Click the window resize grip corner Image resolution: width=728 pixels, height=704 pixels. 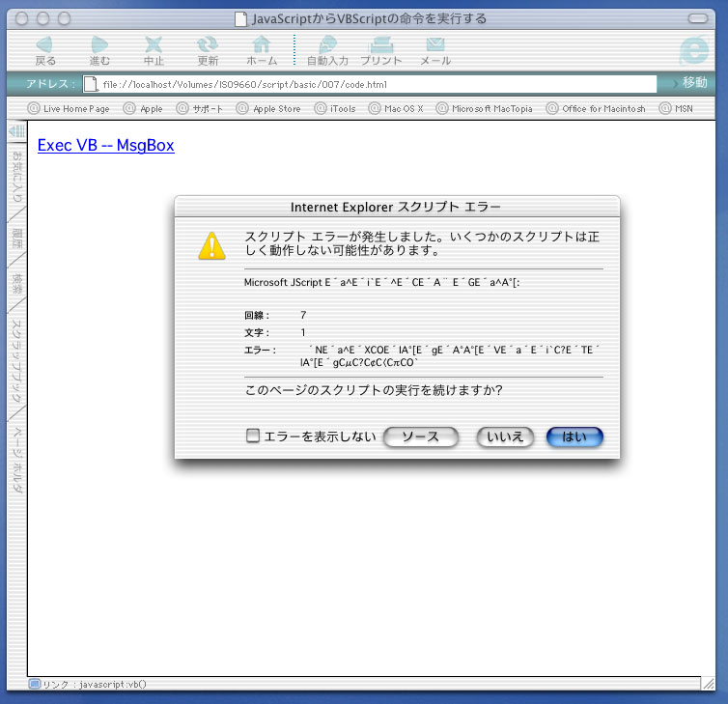click(708, 683)
